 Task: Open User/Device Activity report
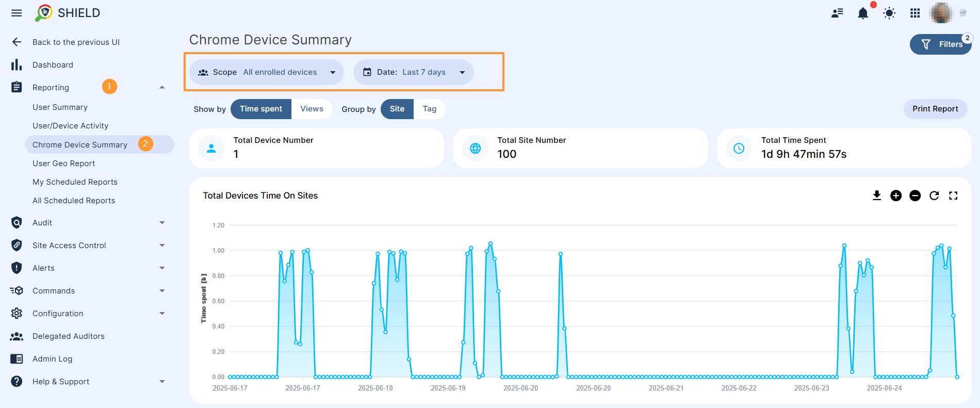pyautogui.click(x=70, y=126)
